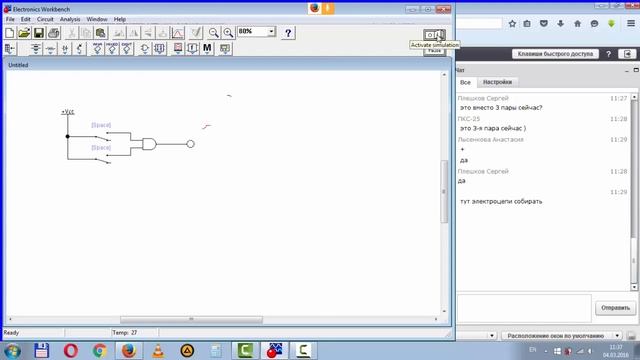Open the Display Graphs window
This screenshot has width=640, height=360.
pyautogui.click(x=178, y=33)
